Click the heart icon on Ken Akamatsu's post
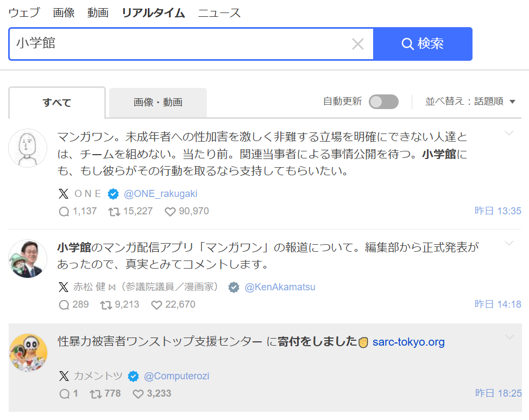 click(157, 305)
